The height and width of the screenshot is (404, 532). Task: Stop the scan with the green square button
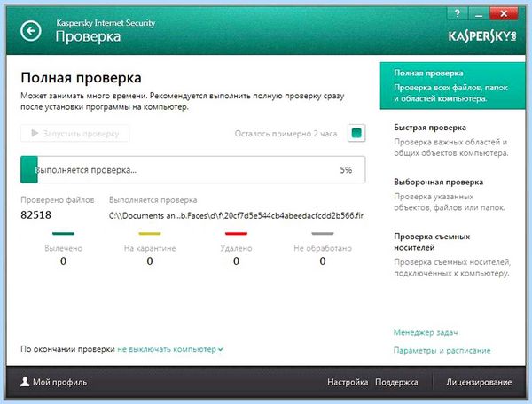coord(356,133)
